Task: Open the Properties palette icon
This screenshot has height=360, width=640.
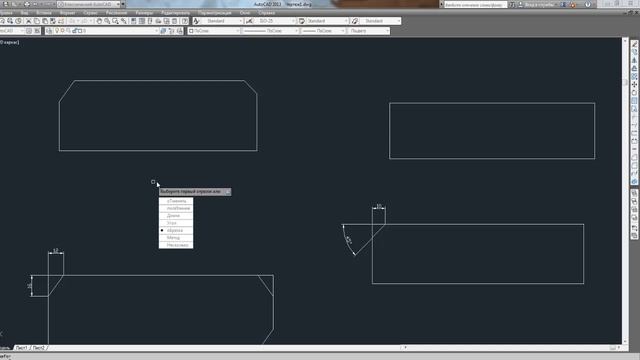Action: [x=133, y=21]
